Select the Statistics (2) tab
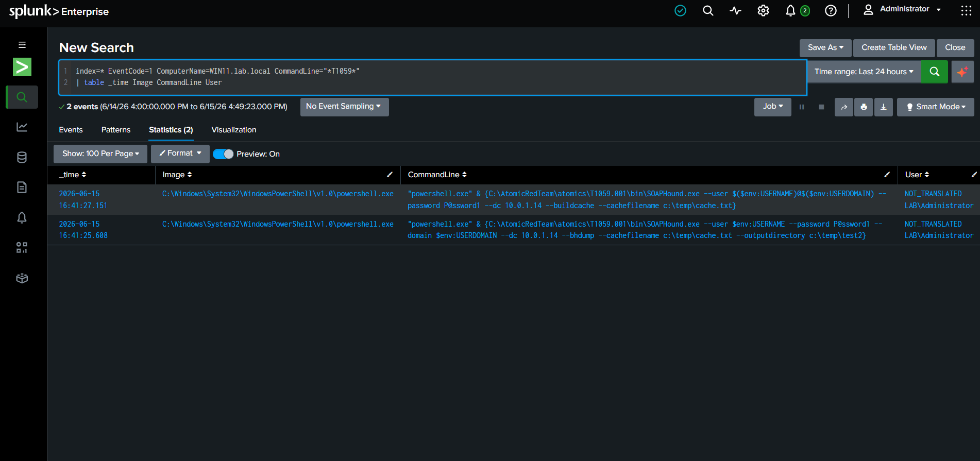Image resolution: width=980 pixels, height=461 pixels. coord(171,130)
